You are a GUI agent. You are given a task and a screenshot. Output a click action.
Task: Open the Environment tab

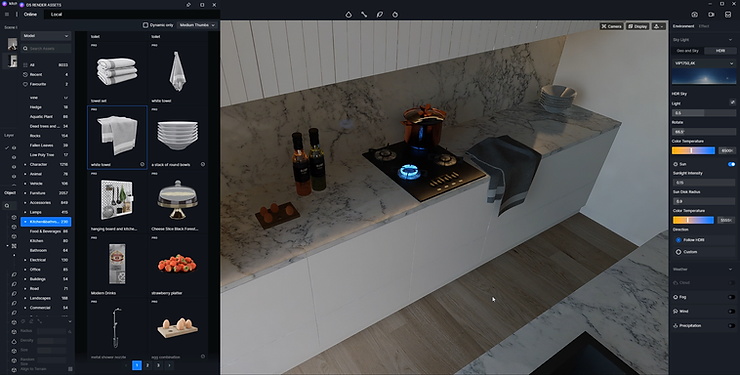pos(683,26)
